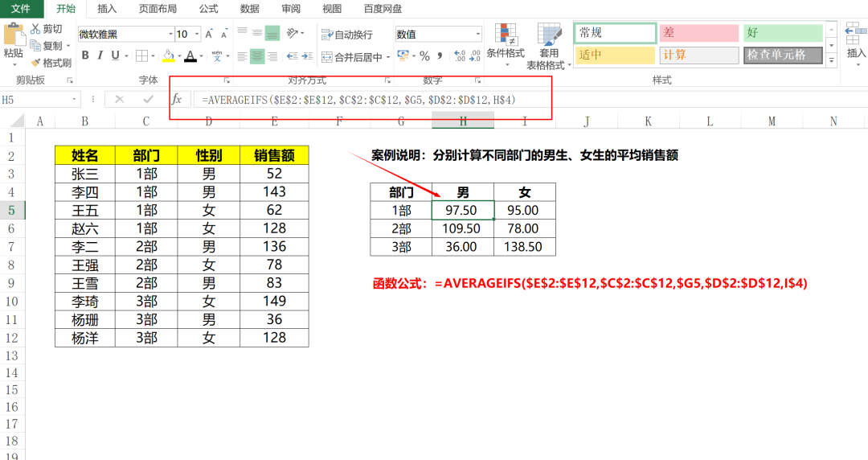Decrease font size with small A icon

click(223, 35)
